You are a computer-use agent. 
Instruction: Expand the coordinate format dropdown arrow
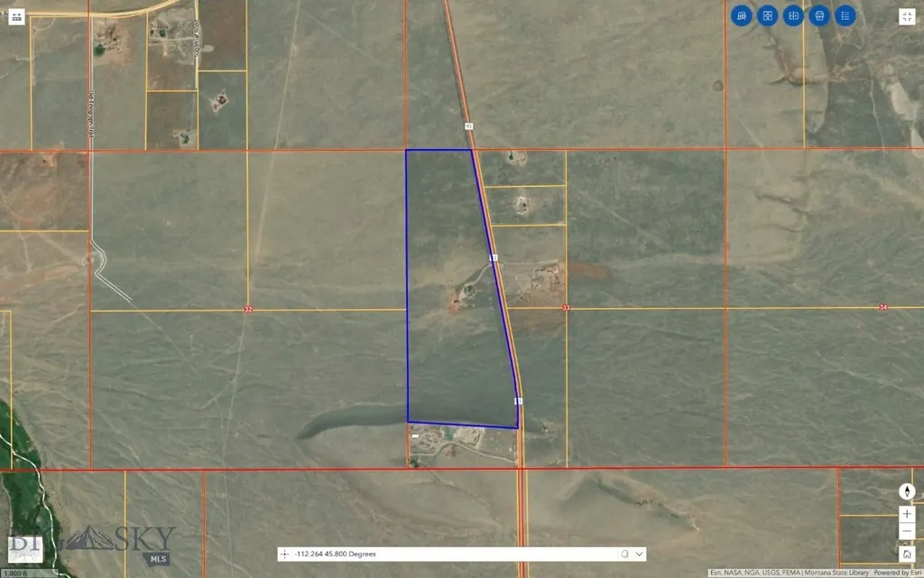pos(639,554)
